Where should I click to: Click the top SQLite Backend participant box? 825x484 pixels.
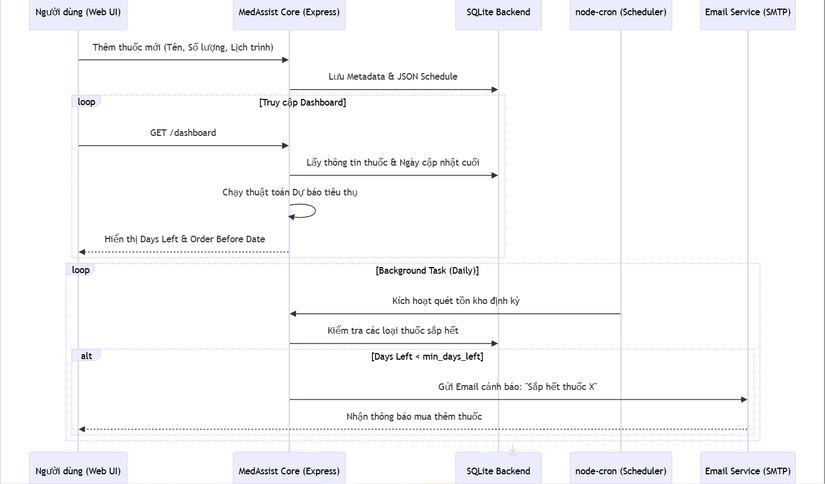tap(498, 13)
